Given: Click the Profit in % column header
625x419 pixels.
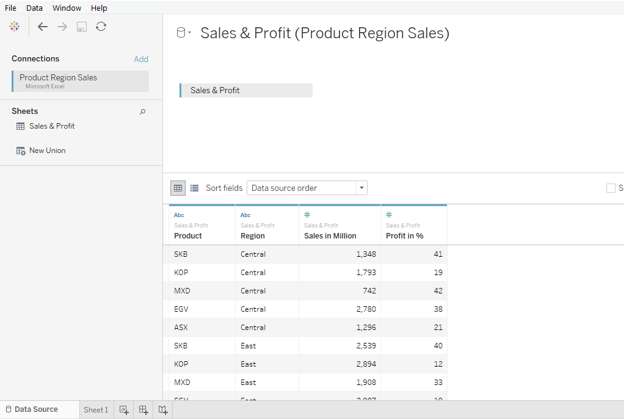Looking at the screenshot, I should tap(404, 236).
